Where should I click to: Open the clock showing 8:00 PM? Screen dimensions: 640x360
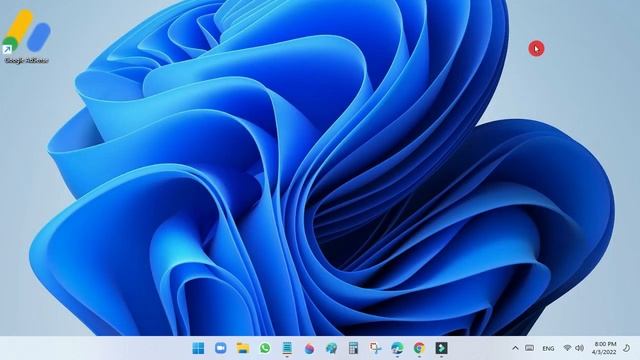[604, 348]
